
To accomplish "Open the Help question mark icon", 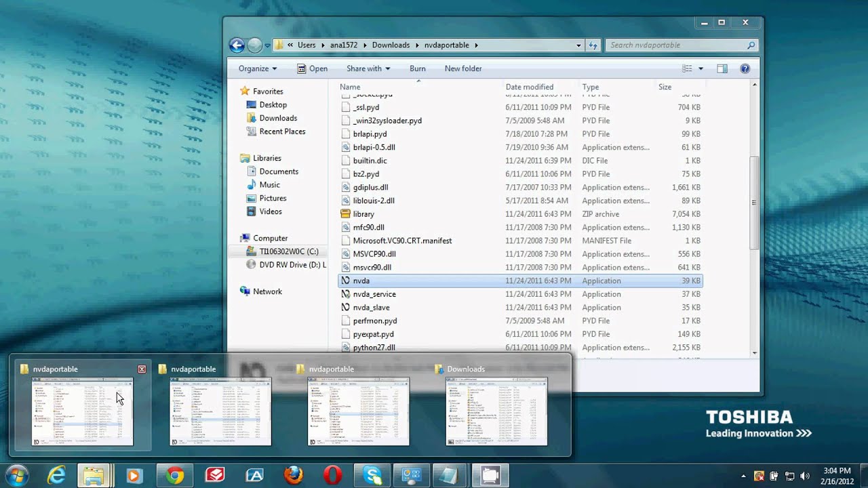I will pyautogui.click(x=745, y=68).
